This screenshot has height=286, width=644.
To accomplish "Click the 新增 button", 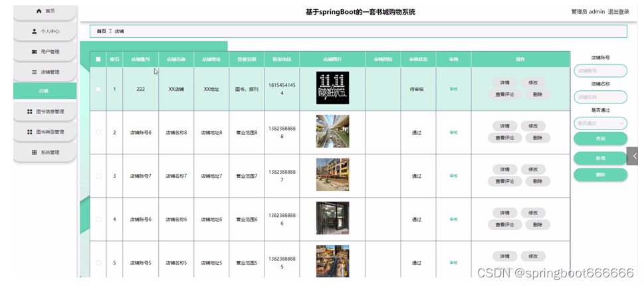I will [600, 158].
